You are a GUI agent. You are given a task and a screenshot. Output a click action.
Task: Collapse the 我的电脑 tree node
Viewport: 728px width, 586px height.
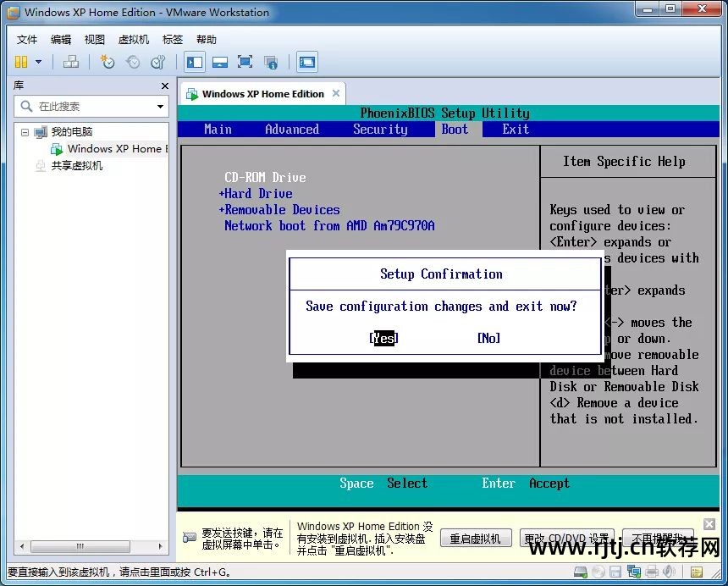[x=25, y=132]
